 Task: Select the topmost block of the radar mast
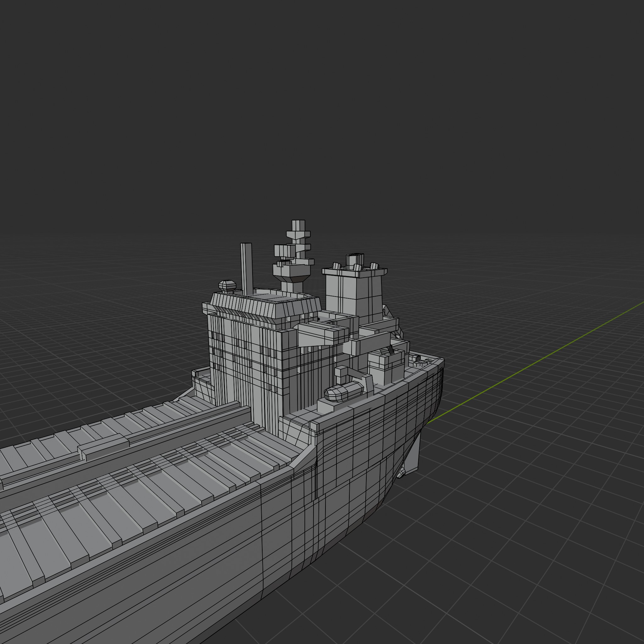click(x=298, y=225)
